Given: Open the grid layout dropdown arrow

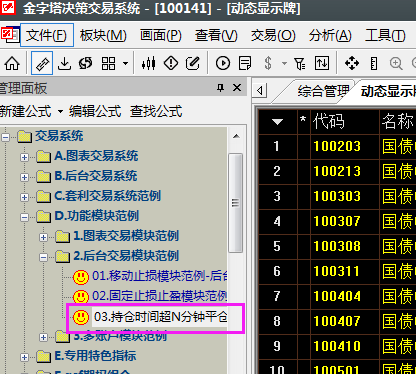Looking at the screenshot, I should click(125, 63).
